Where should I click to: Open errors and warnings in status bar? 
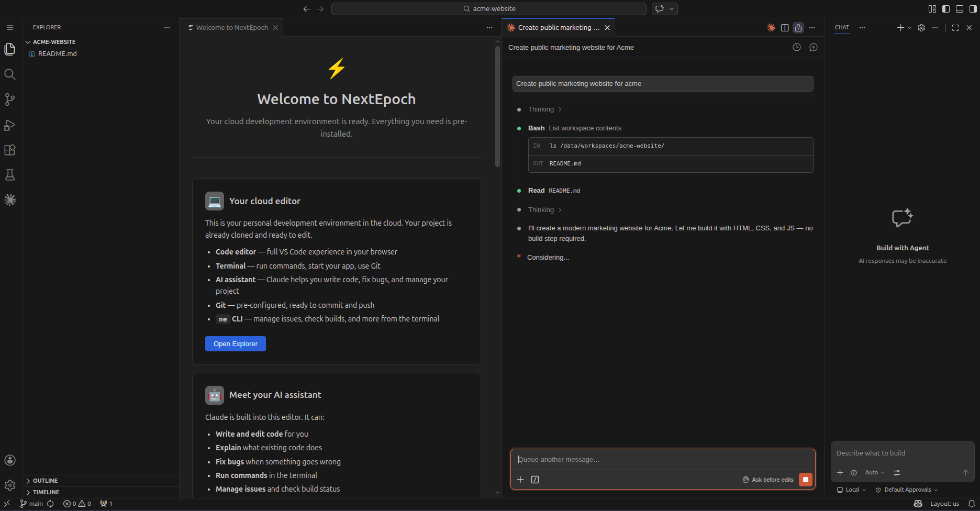tap(77, 504)
